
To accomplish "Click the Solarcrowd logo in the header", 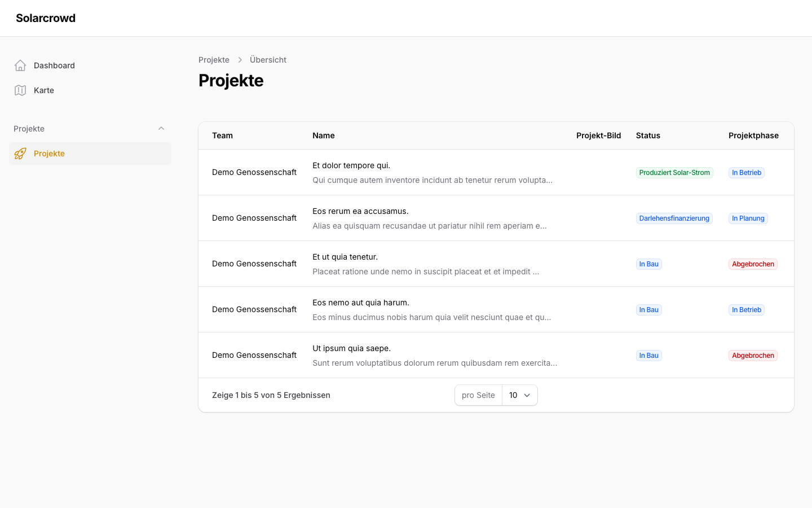I will [46, 17].
